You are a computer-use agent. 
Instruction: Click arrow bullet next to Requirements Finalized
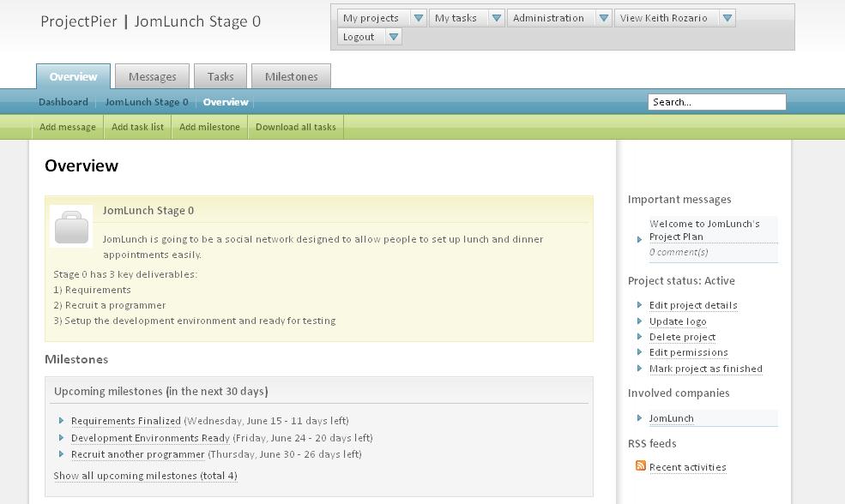point(61,421)
